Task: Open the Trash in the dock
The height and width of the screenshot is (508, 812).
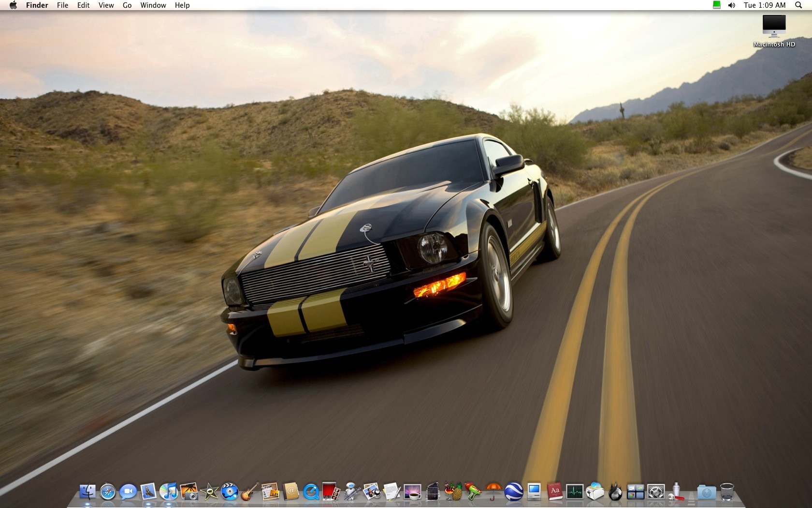Action: click(727, 492)
